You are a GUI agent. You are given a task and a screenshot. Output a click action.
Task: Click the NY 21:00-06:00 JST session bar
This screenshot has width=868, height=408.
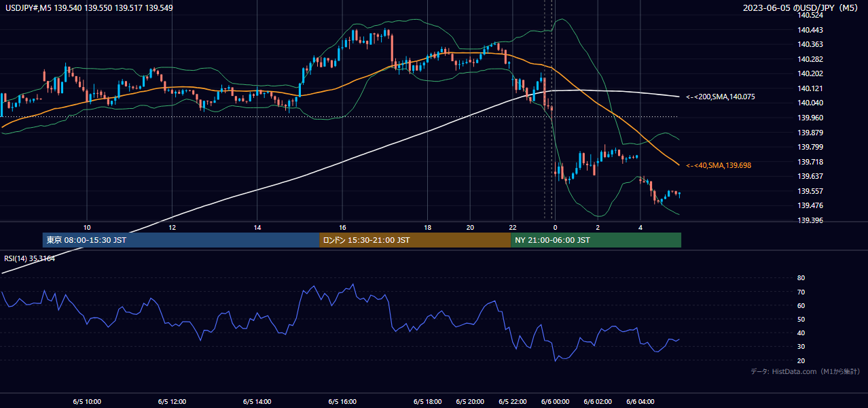click(x=596, y=240)
